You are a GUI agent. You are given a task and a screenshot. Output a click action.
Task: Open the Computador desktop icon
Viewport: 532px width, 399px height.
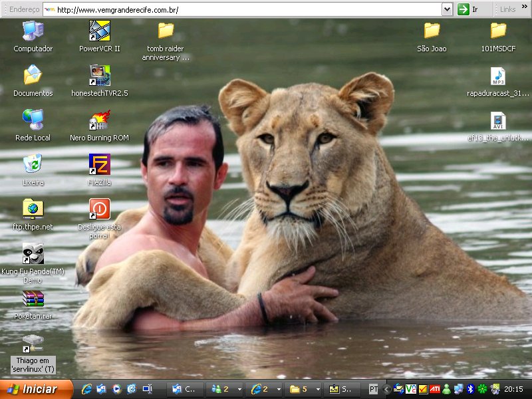coord(33,31)
